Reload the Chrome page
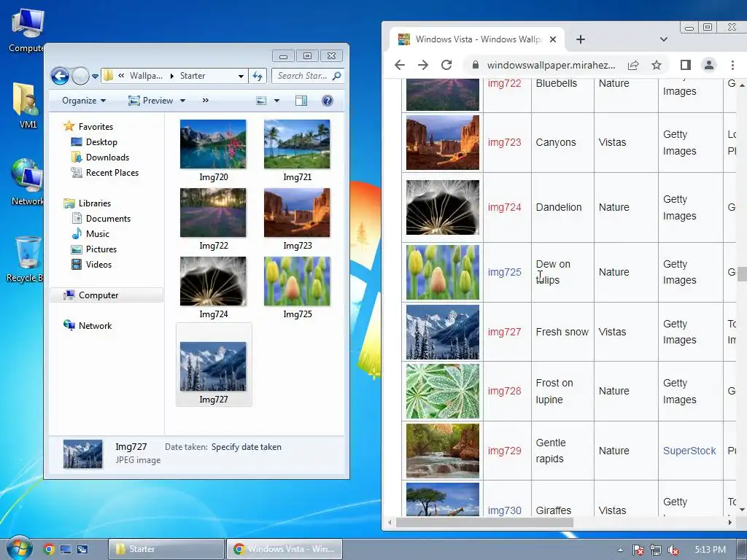The width and height of the screenshot is (747, 560). tap(446, 65)
